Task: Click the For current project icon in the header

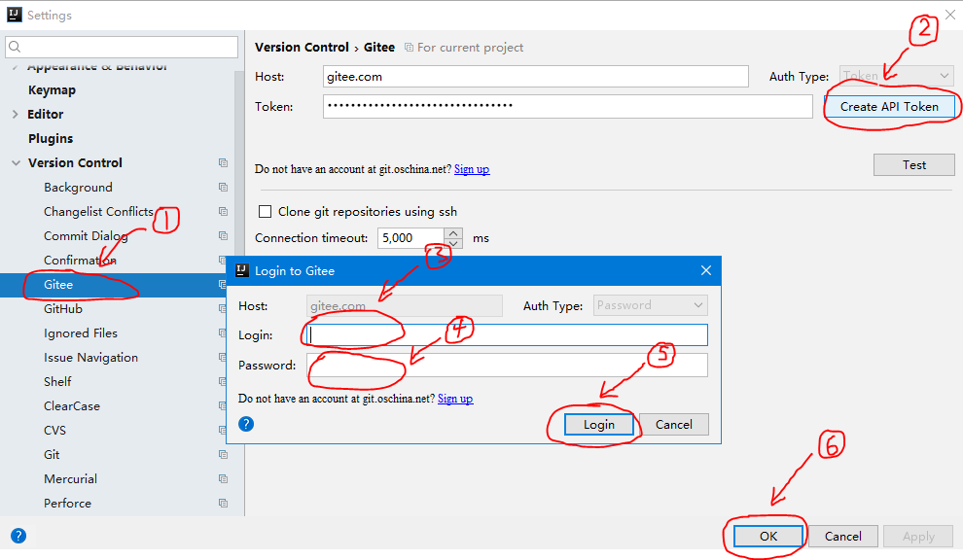Action: click(x=409, y=48)
